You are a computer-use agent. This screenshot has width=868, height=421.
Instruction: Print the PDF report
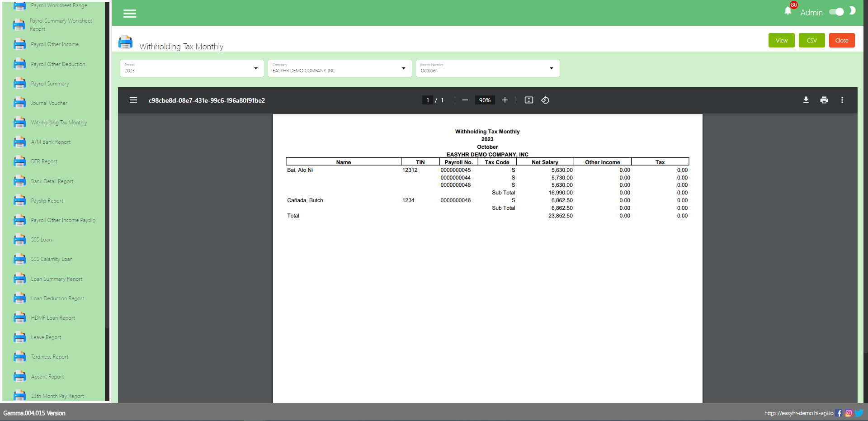[824, 100]
